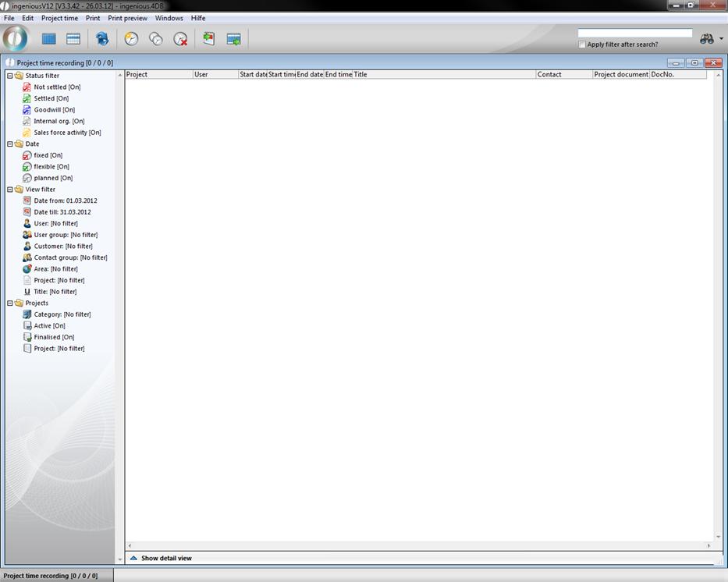Toggle the 'Not settled [On]' status filter
Screen dimensions: 728x582
(56, 87)
